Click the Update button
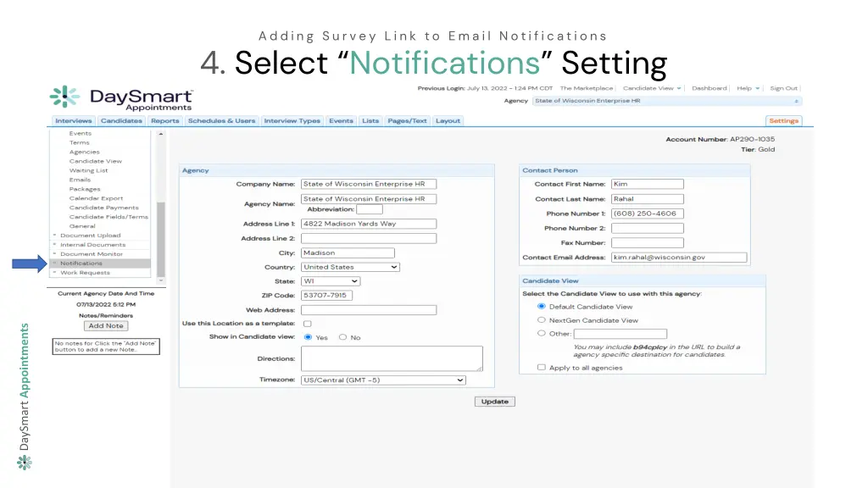Viewport: 868px width, 488px height. pos(494,402)
